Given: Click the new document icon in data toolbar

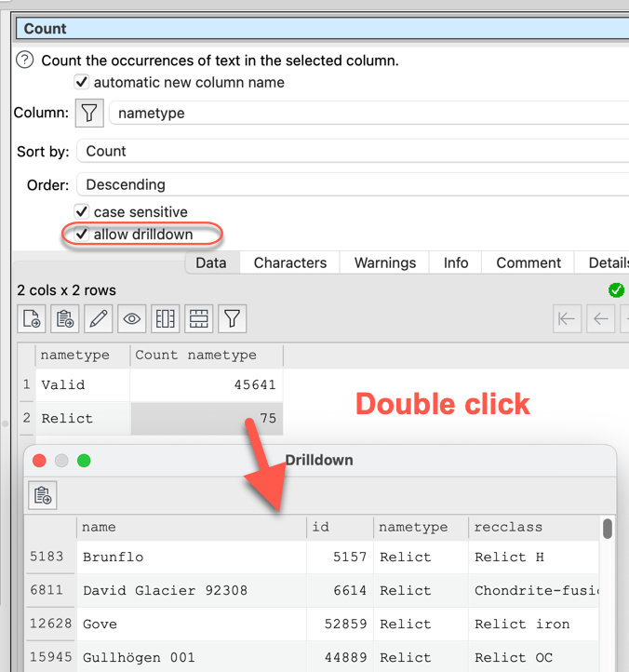Looking at the screenshot, I should [x=32, y=319].
